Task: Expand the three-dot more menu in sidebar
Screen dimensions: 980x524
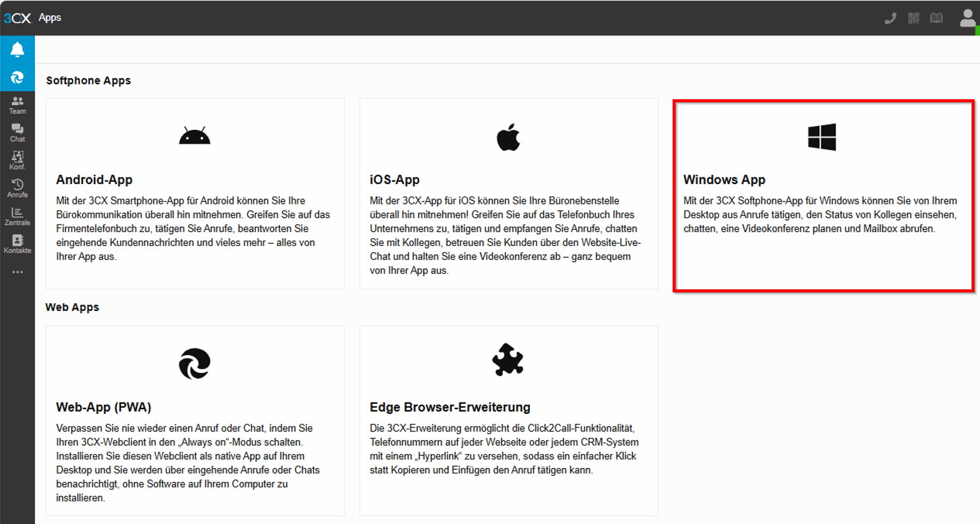Action: (x=17, y=272)
